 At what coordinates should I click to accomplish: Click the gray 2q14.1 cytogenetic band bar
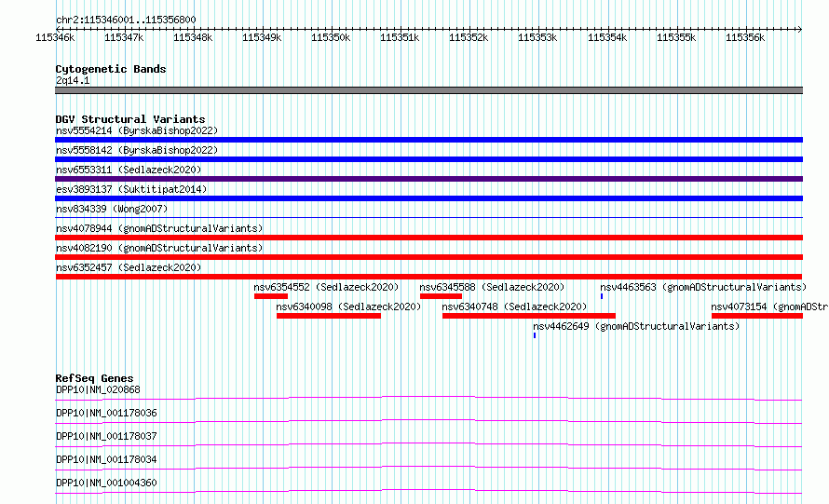click(x=428, y=90)
